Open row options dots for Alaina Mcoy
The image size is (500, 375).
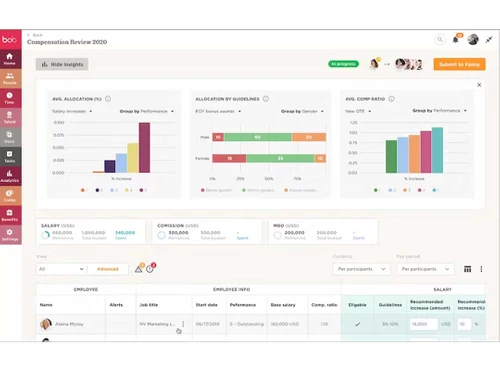(x=183, y=324)
